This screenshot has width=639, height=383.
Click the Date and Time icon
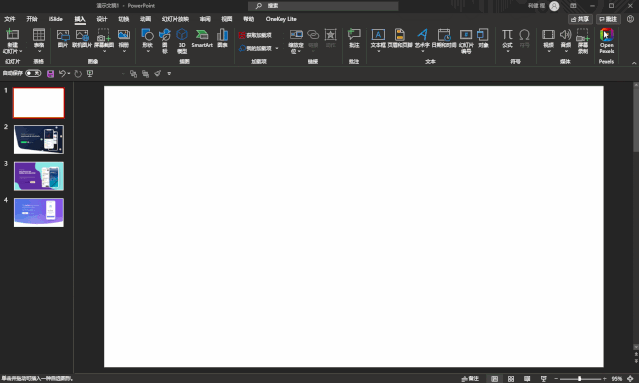tap(444, 35)
